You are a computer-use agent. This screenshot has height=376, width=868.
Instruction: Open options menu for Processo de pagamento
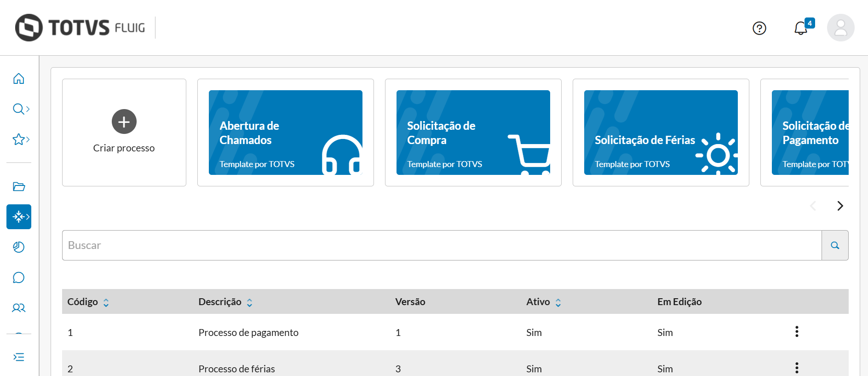coord(797,332)
